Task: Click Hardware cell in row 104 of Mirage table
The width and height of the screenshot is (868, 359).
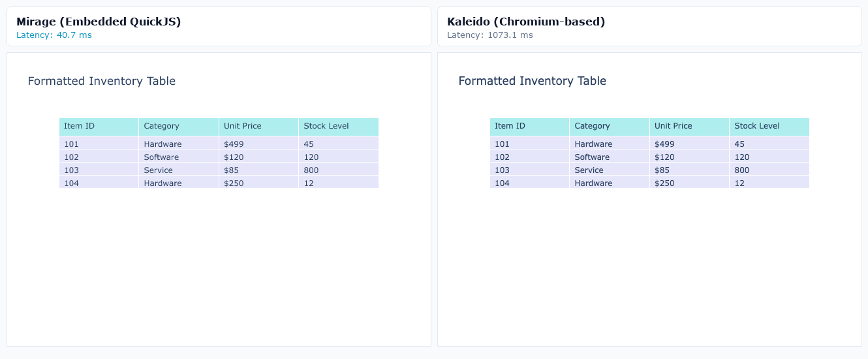Action: tap(179, 182)
